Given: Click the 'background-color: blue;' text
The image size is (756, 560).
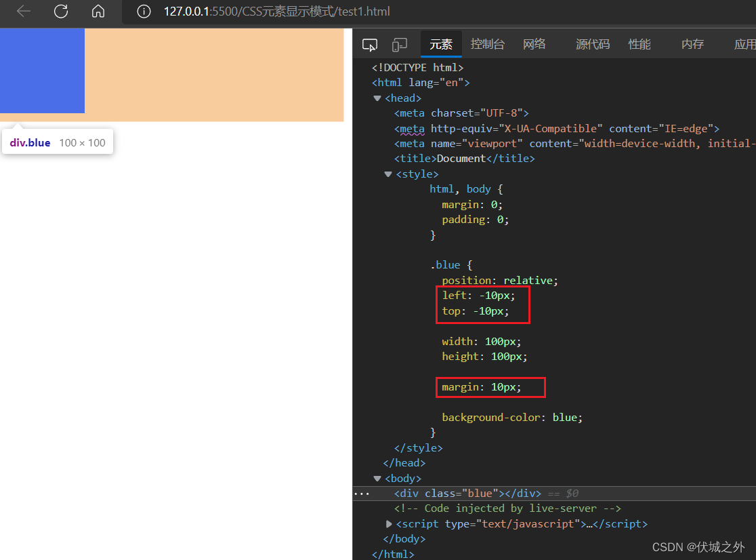Looking at the screenshot, I should click(x=512, y=417).
